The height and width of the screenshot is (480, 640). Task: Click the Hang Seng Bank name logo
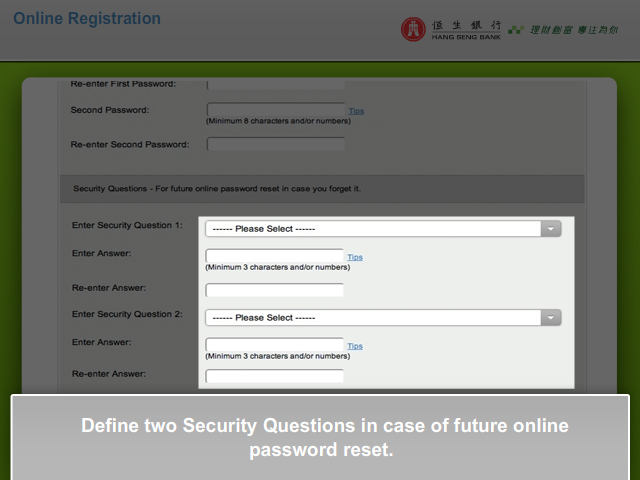[x=465, y=29]
